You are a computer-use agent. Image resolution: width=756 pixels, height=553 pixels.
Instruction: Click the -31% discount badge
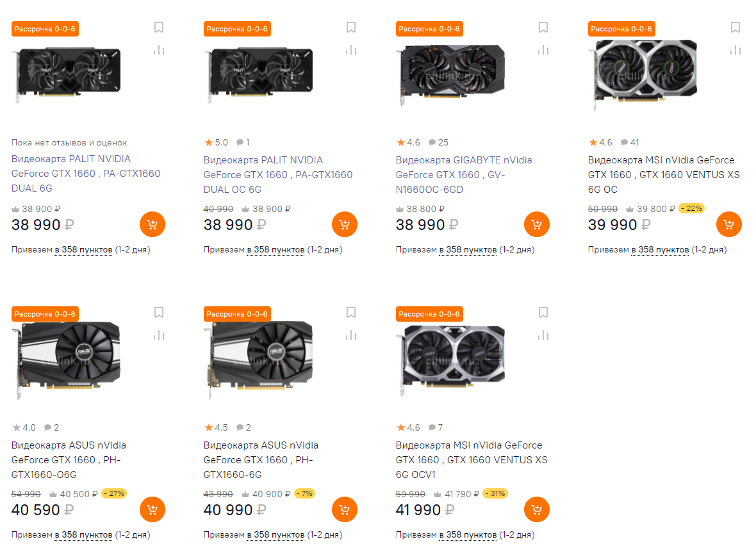point(495,493)
